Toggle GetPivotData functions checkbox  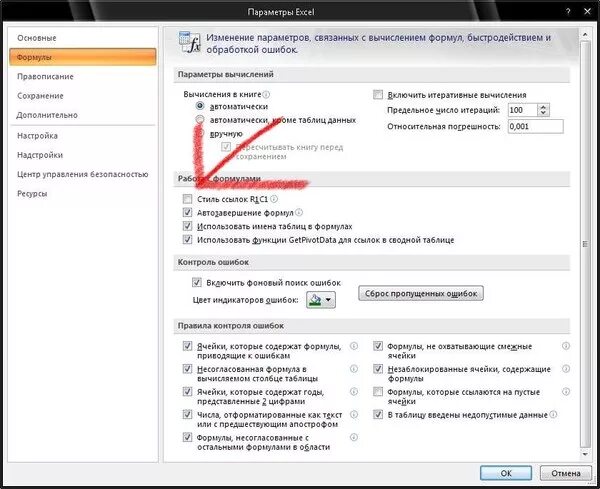click(x=187, y=240)
